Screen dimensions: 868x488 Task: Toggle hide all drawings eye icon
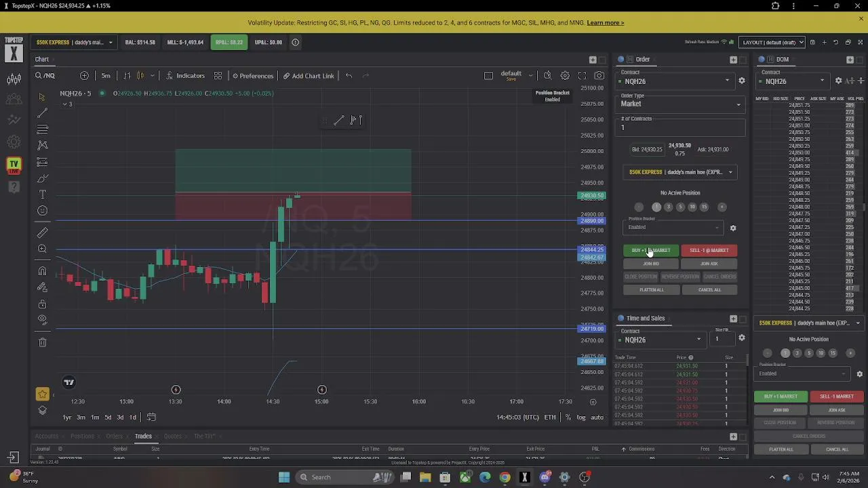(42, 319)
